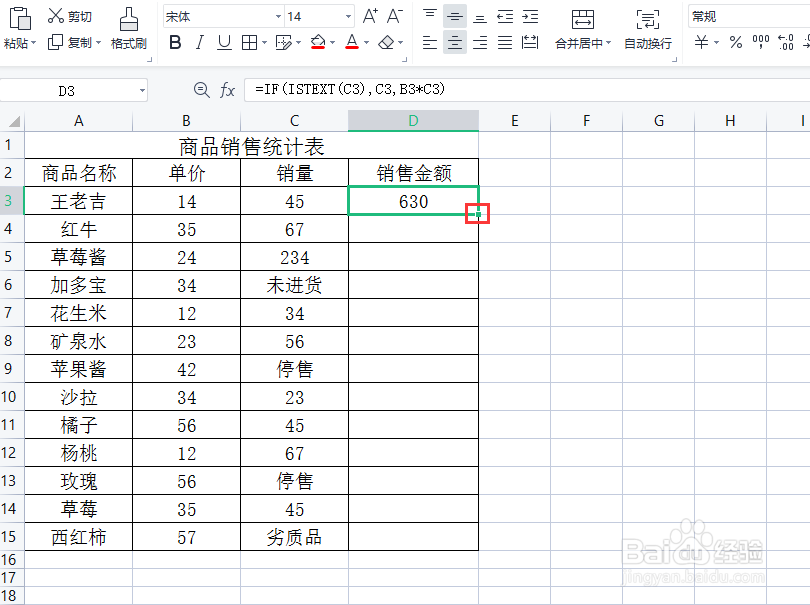Toggle bold formatting on
The width and height of the screenshot is (810, 605).
175,43
